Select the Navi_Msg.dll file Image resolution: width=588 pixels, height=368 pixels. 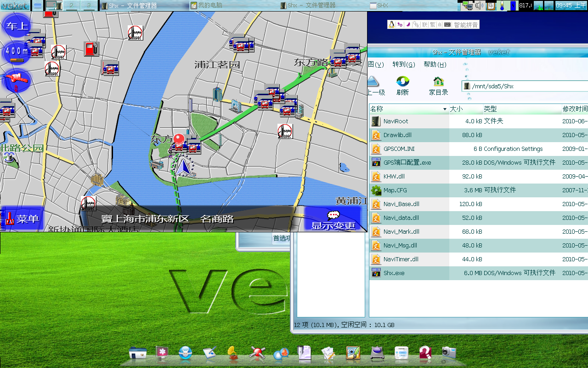pyautogui.click(x=400, y=246)
